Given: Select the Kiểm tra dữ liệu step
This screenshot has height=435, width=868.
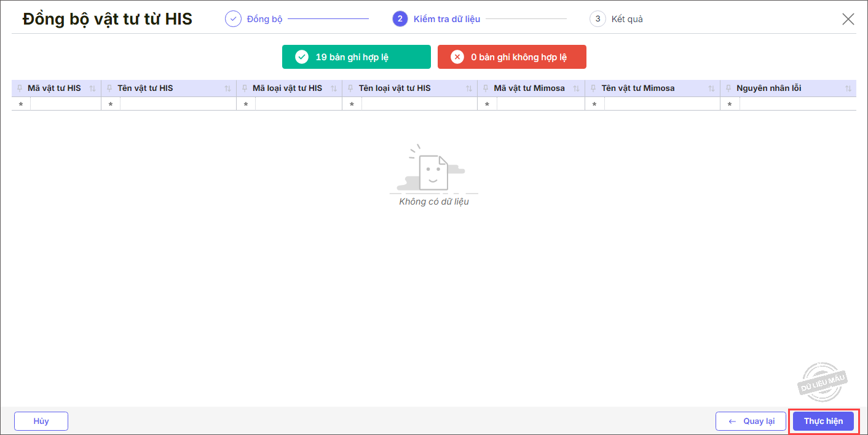Looking at the screenshot, I should point(436,19).
